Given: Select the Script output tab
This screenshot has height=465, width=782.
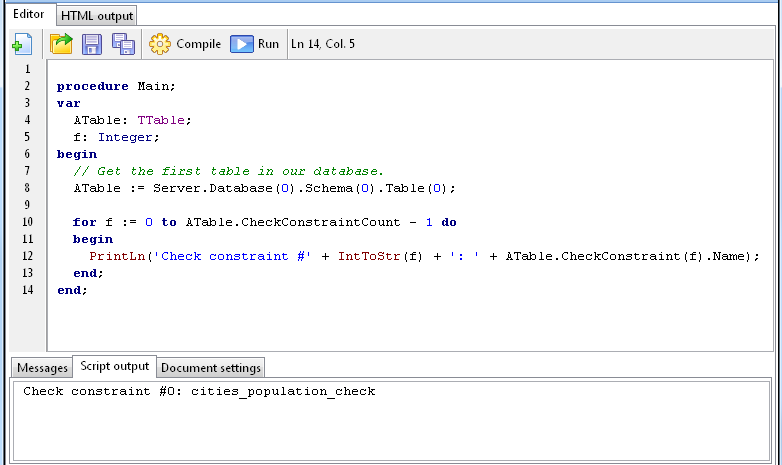Looking at the screenshot, I should (115, 367).
